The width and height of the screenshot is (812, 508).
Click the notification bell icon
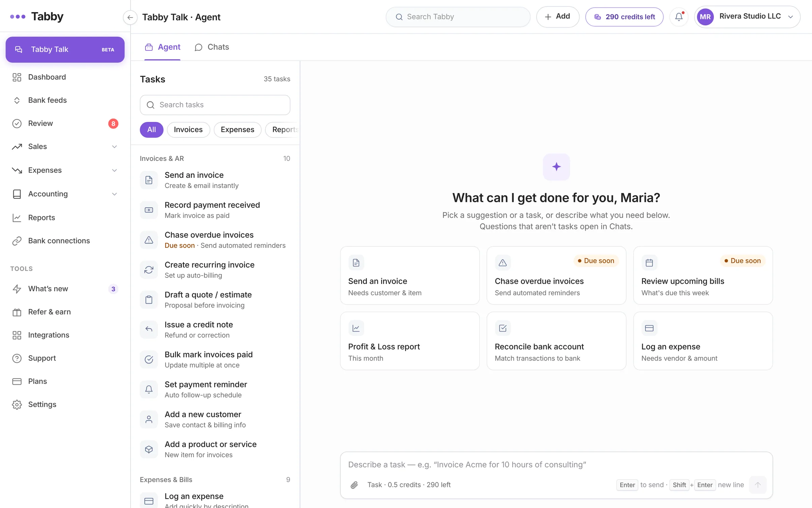tap(679, 17)
